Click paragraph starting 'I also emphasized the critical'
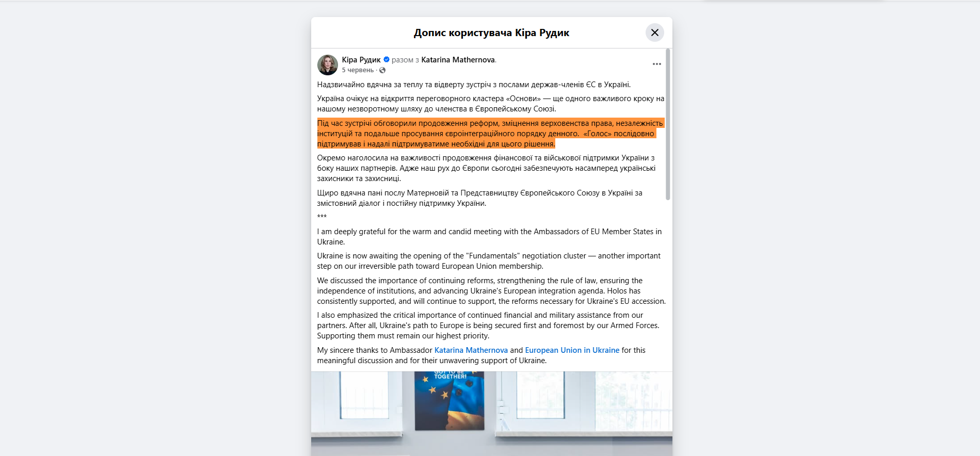Viewport: 980px width, 456px height. point(488,325)
